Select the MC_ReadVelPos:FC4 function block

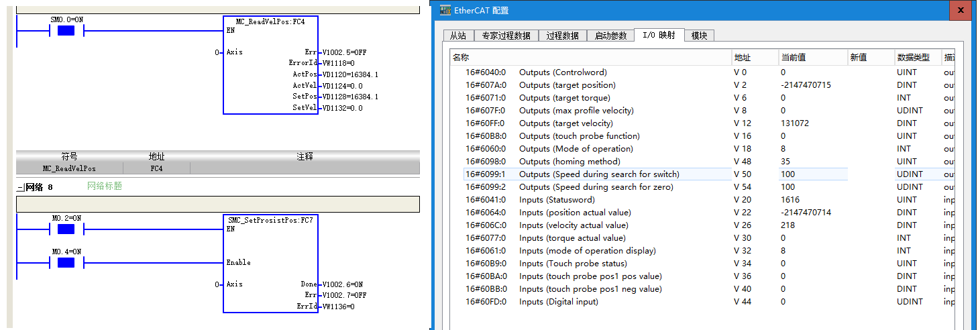tap(270, 65)
